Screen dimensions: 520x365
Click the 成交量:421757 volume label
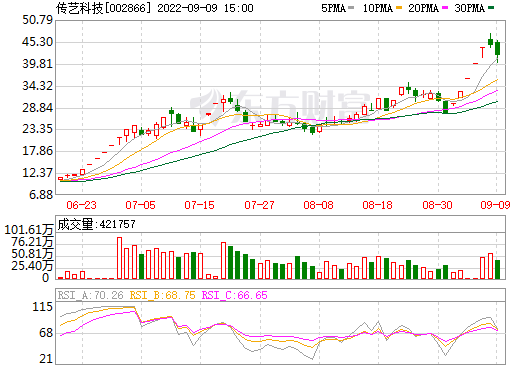click(x=97, y=224)
